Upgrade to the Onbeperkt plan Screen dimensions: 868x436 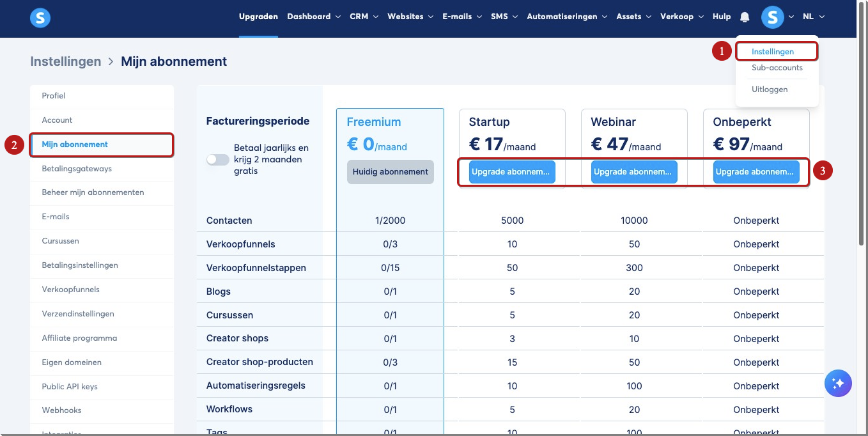click(x=756, y=172)
